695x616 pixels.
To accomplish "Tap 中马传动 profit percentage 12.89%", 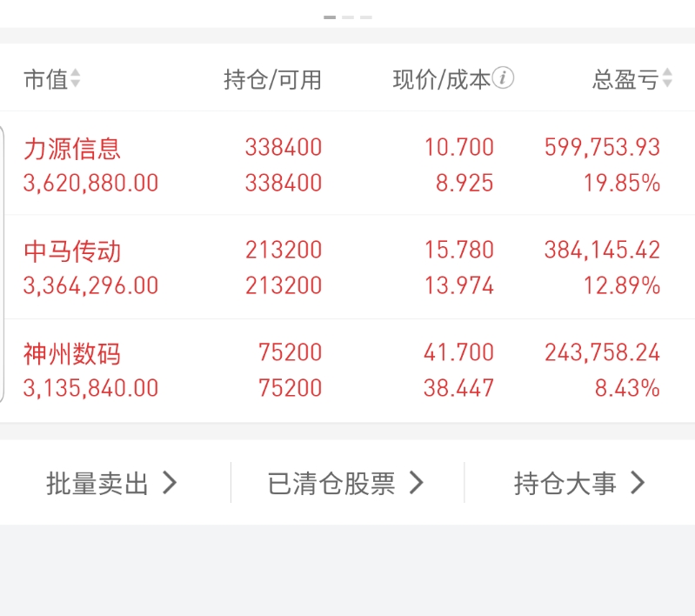I will tap(621, 285).
